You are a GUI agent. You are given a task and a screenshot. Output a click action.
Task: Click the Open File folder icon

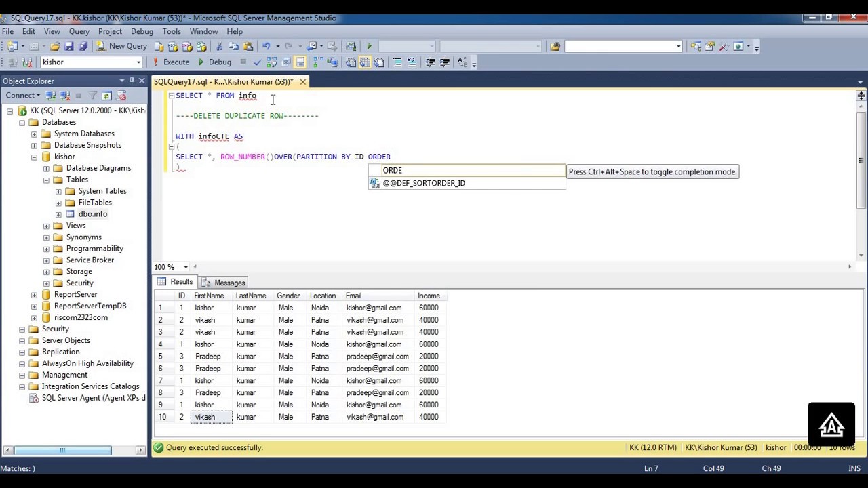click(x=55, y=46)
